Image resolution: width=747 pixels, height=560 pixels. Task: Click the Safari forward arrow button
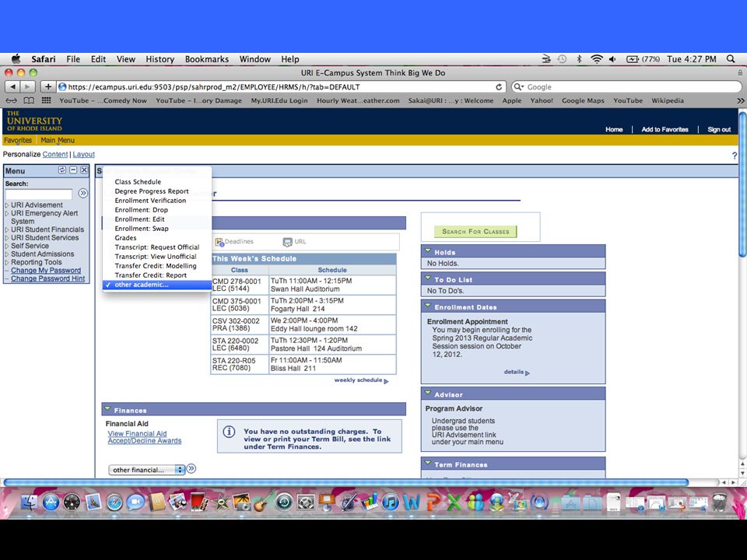click(x=28, y=86)
